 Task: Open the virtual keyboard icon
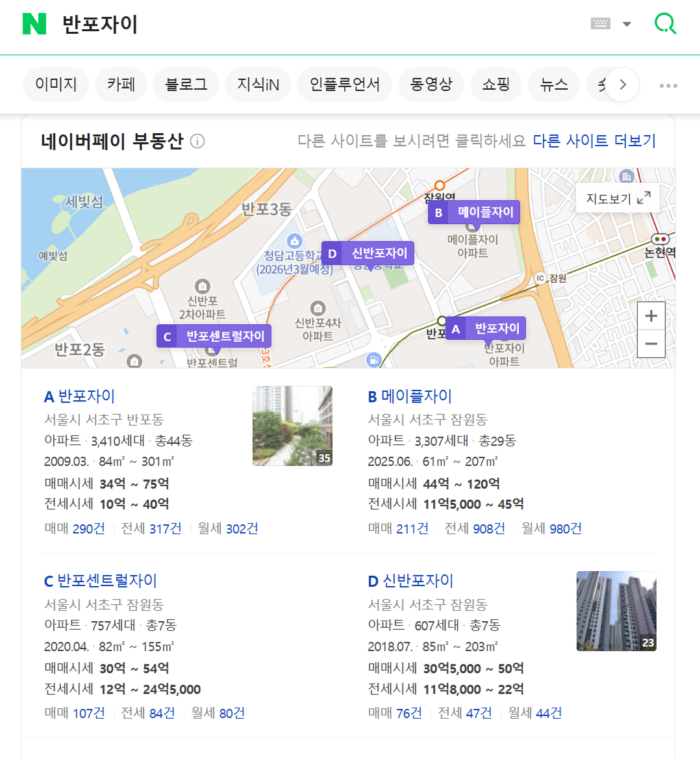click(600, 23)
